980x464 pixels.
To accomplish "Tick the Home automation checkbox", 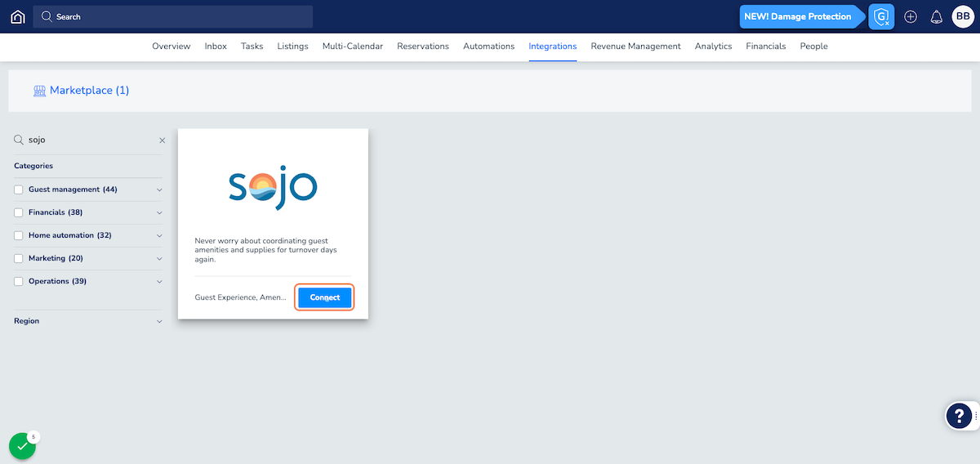I will point(19,235).
